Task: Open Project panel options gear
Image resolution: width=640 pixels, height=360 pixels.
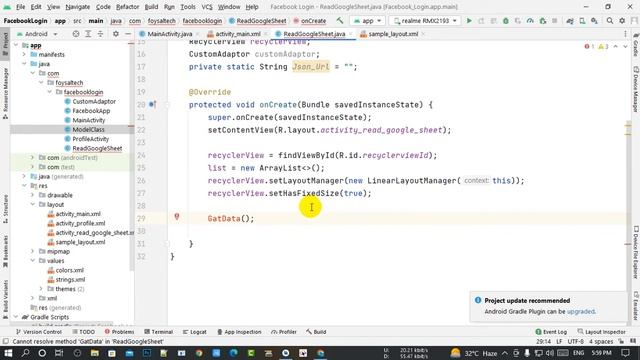Action: (x=116, y=34)
